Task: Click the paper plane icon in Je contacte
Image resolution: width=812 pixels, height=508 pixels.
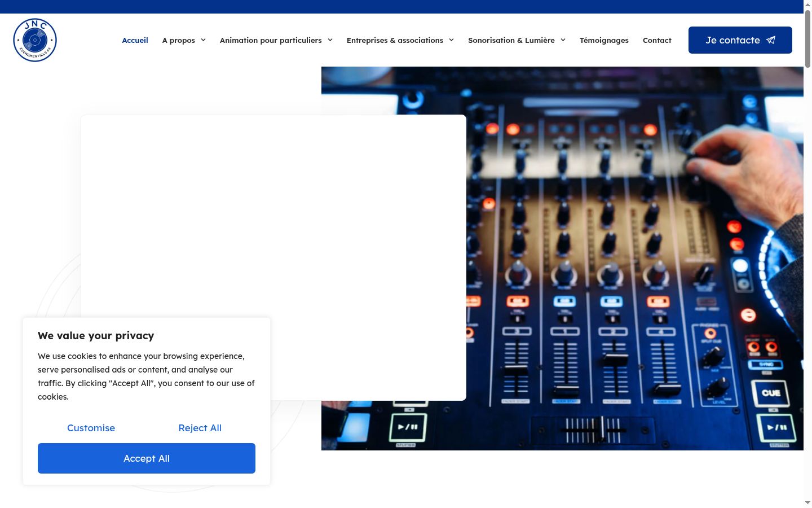Action: [x=771, y=40]
